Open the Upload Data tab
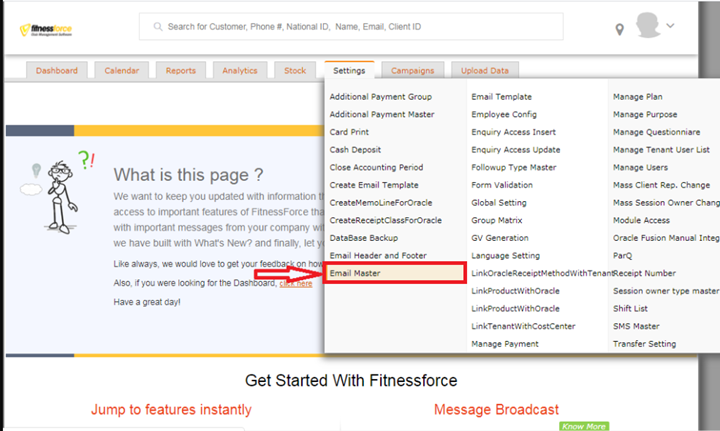Screen dimensions: 720x431 click(x=485, y=70)
